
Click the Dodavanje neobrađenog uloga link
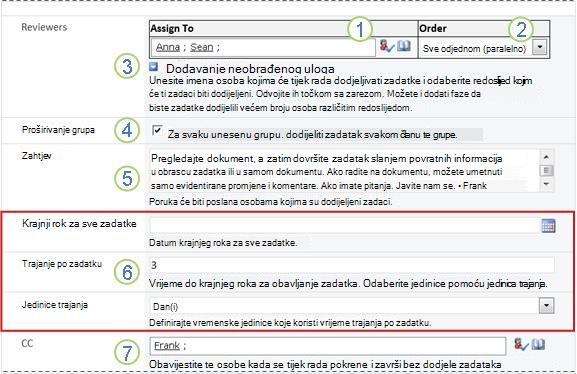[x=250, y=68]
